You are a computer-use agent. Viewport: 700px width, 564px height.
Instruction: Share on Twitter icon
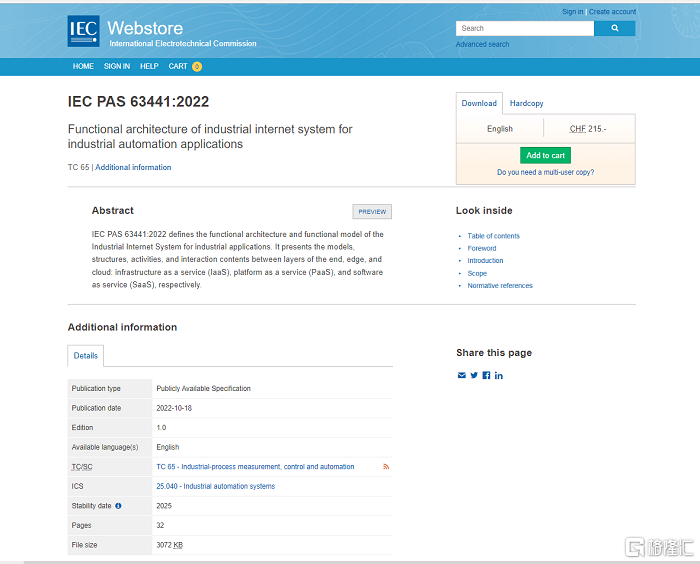point(474,376)
